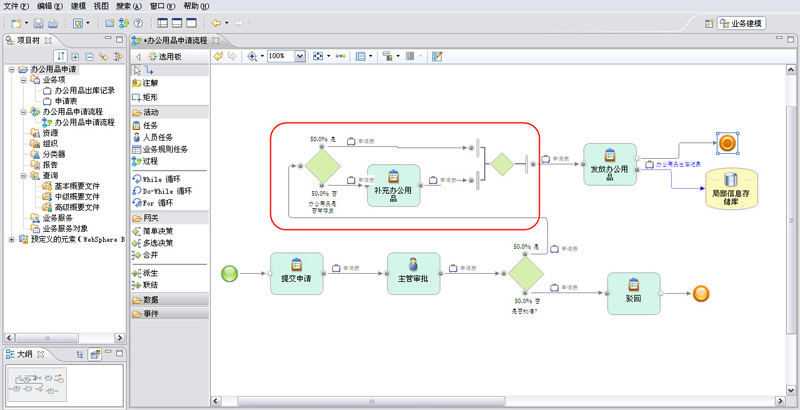Open the 数据 palette drawer
The height and width of the screenshot is (410, 800).
click(169, 299)
